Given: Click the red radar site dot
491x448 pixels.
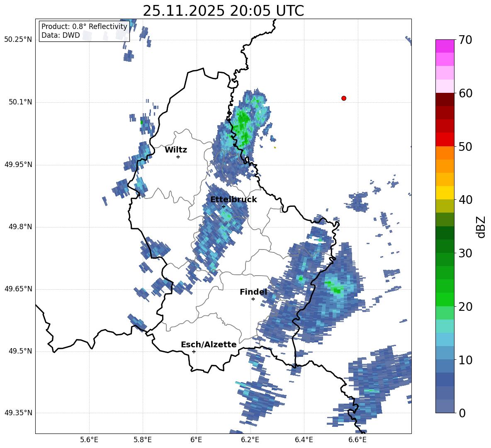Looking at the screenshot, I should point(344,98).
